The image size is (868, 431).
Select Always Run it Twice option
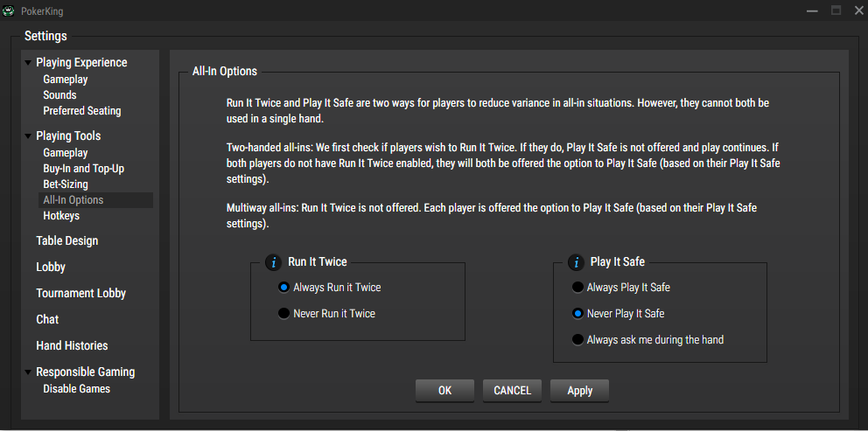[283, 288]
